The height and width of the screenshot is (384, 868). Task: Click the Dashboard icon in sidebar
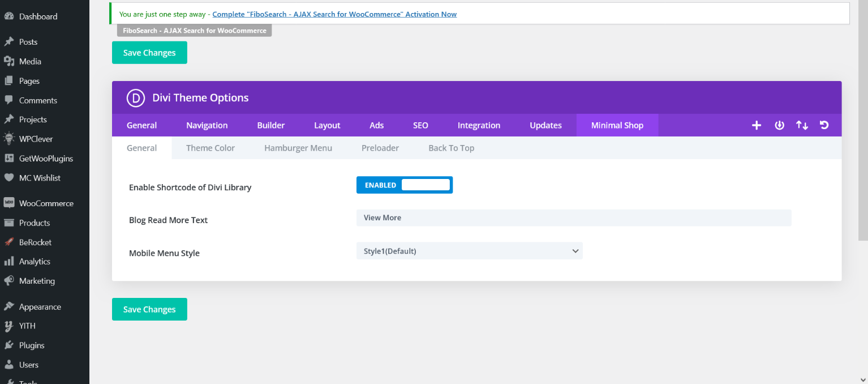pyautogui.click(x=8, y=16)
